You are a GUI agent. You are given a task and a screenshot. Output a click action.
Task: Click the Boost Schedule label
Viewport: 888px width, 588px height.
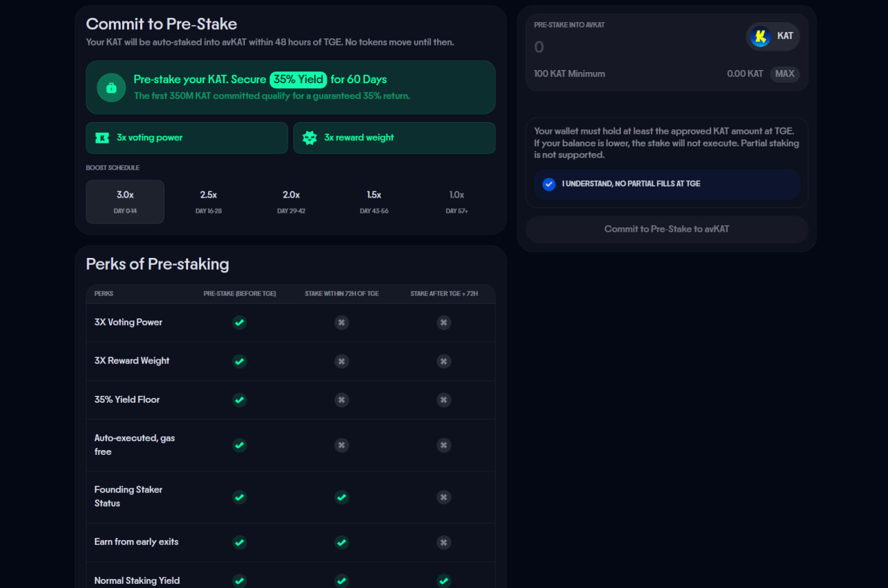113,168
